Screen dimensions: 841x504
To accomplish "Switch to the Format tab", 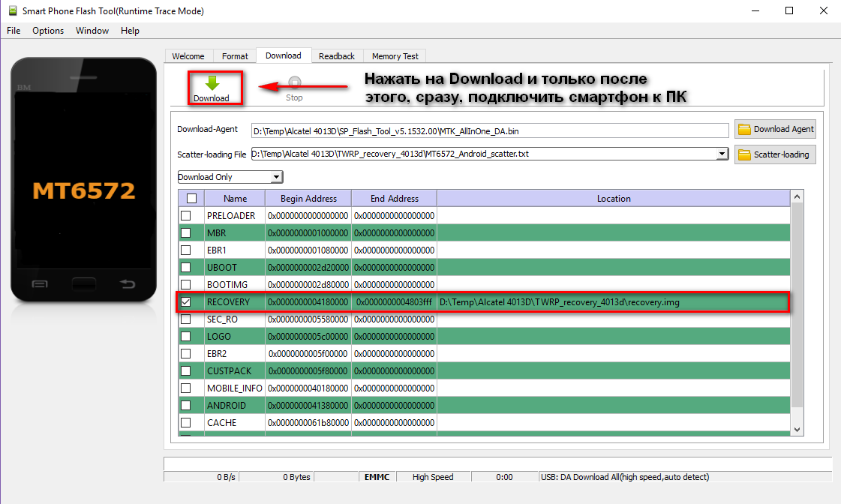I will pyautogui.click(x=235, y=56).
